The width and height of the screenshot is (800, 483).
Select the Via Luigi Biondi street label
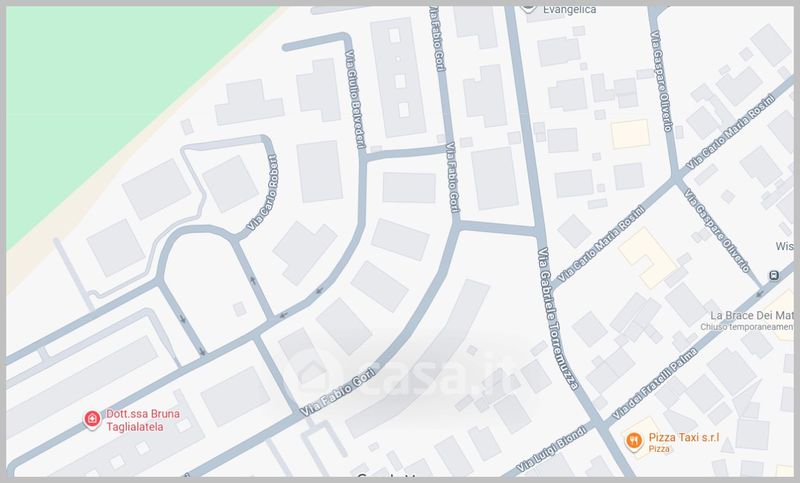(x=552, y=448)
